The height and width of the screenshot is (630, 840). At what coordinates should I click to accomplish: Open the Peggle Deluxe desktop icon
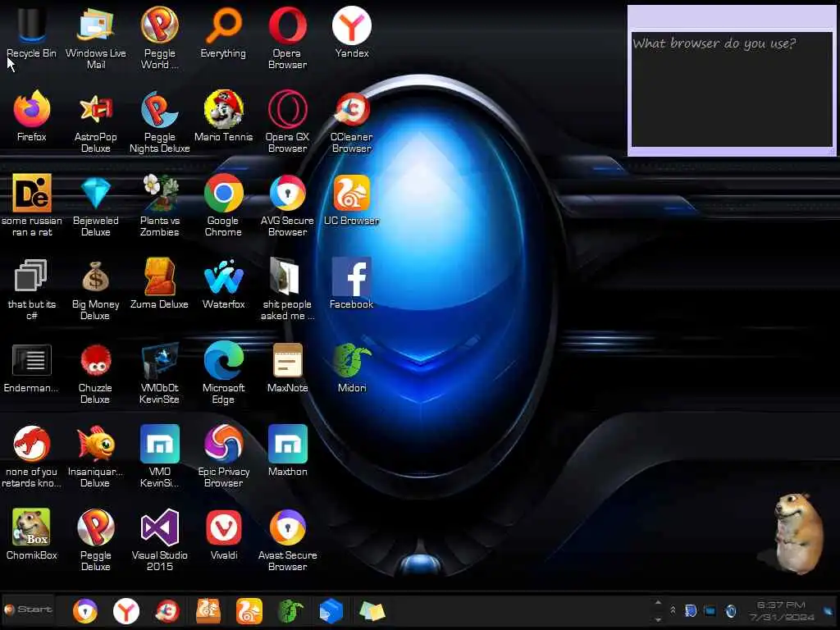[x=95, y=540]
